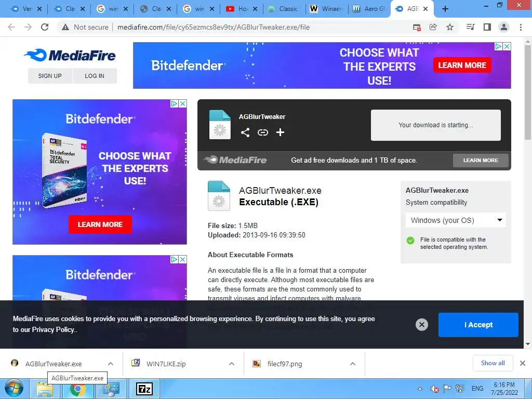The image size is (532, 399).
Task: Click the browser back arrow
Action: click(11, 27)
